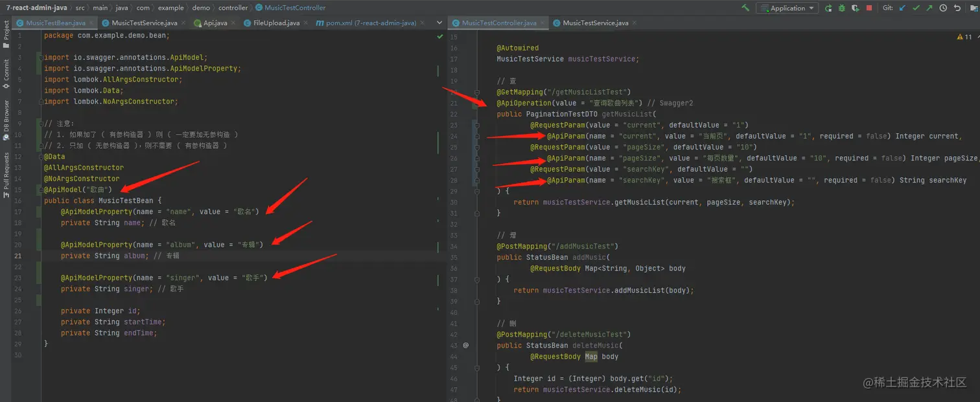The width and height of the screenshot is (980, 402).
Task: Click the demo breadcrumb segment
Action: pos(201,8)
